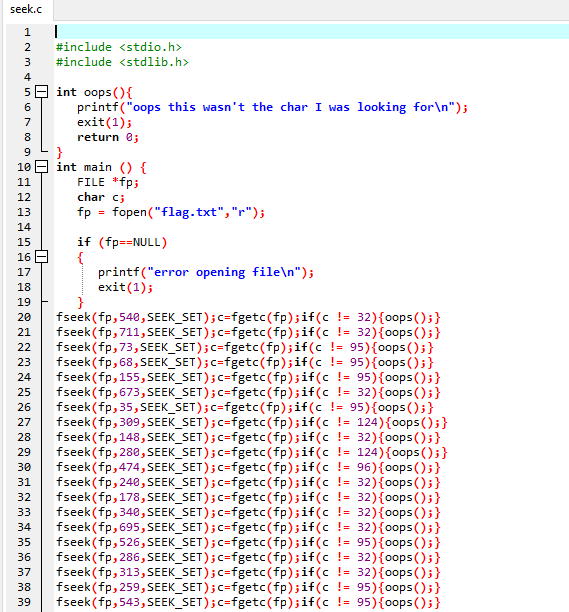Collapse the oops function fold at line 5
The image size is (569, 612).
click(x=41, y=92)
